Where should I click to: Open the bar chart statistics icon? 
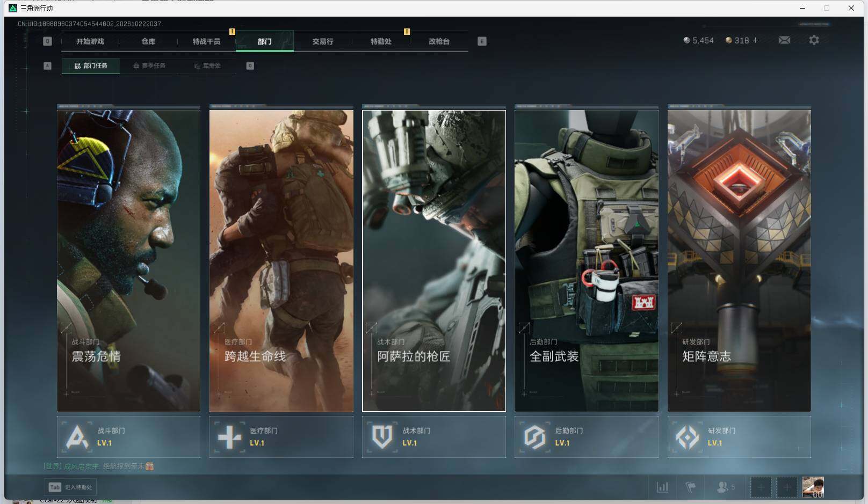tap(663, 487)
